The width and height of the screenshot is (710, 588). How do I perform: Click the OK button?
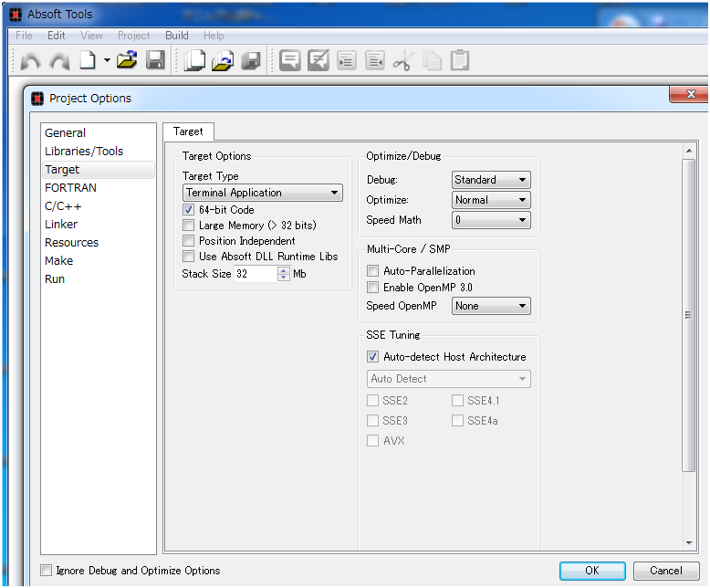(x=592, y=571)
